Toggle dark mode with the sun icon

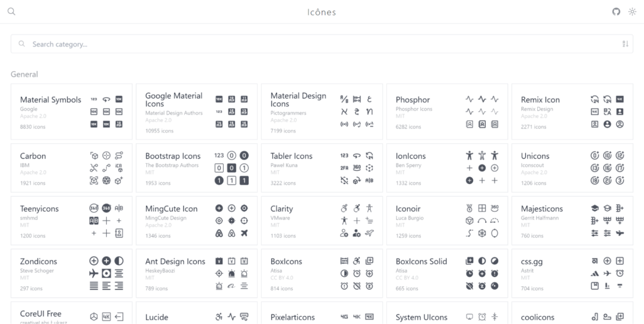[632, 11]
